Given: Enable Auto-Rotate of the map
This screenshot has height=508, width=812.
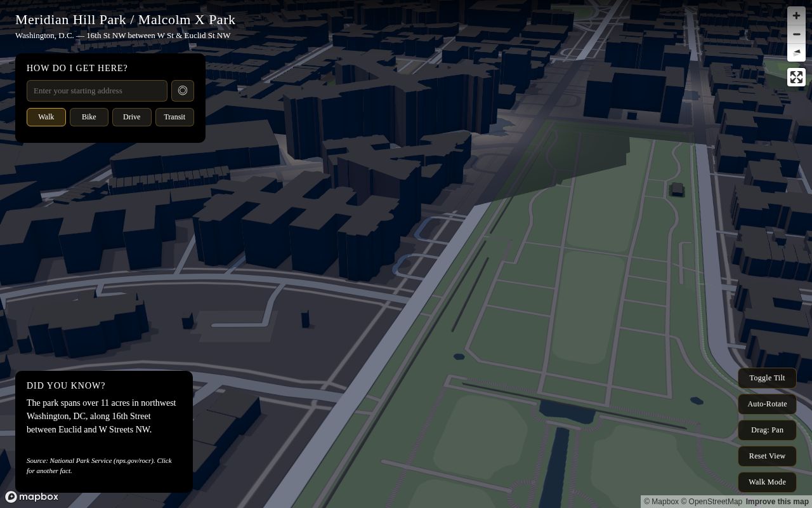Looking at the screenshot, I should click(767, 404).
